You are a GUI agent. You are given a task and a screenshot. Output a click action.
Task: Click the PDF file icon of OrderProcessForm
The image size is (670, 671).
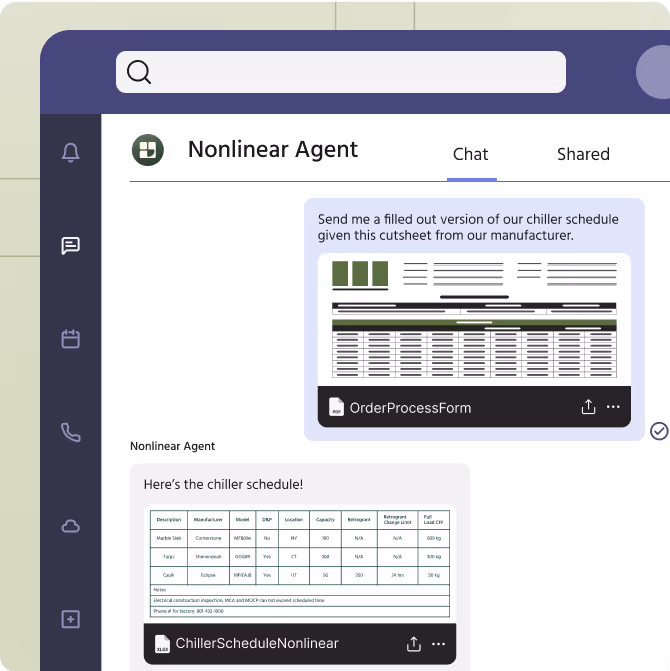[336, 407]
